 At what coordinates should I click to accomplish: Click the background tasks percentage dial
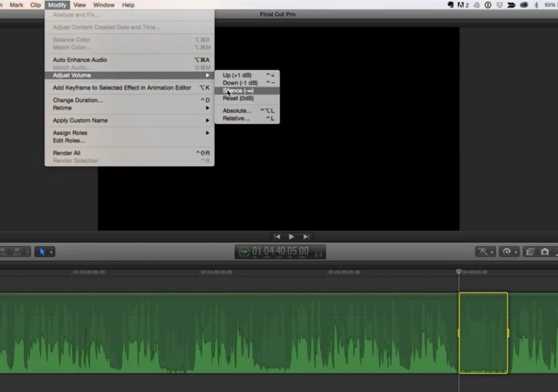click(x=244, y=252)
